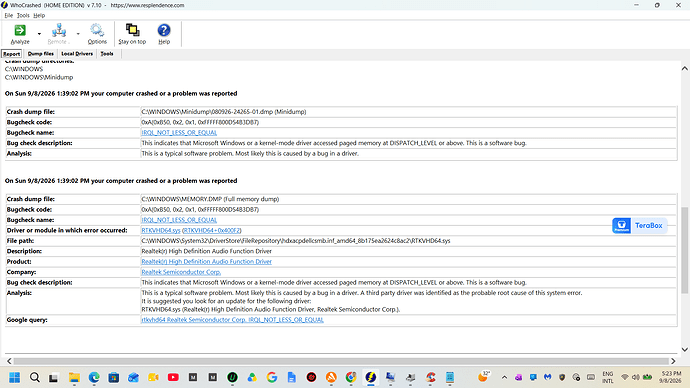Image resolution: width=690 pixels, height=388 pixels.
Task: Switch to the Tools tab
Action: click(x=107, y=54)
